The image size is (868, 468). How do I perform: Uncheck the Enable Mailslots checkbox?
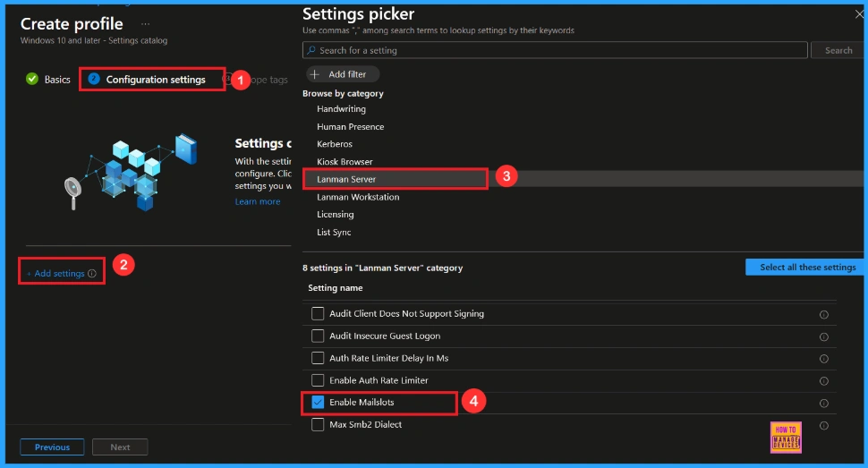pyautogui.click(x=318, y=403)
